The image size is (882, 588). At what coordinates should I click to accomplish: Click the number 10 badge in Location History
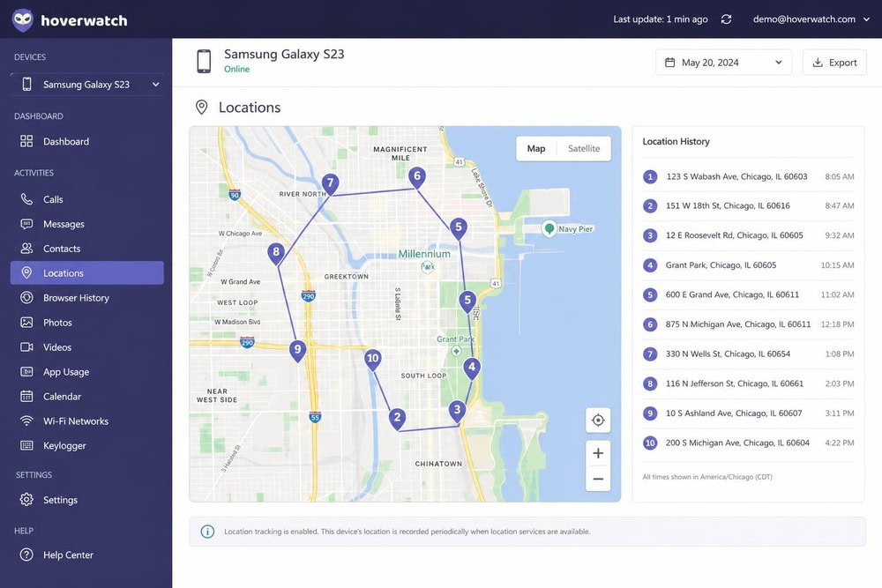coord(650,443)
